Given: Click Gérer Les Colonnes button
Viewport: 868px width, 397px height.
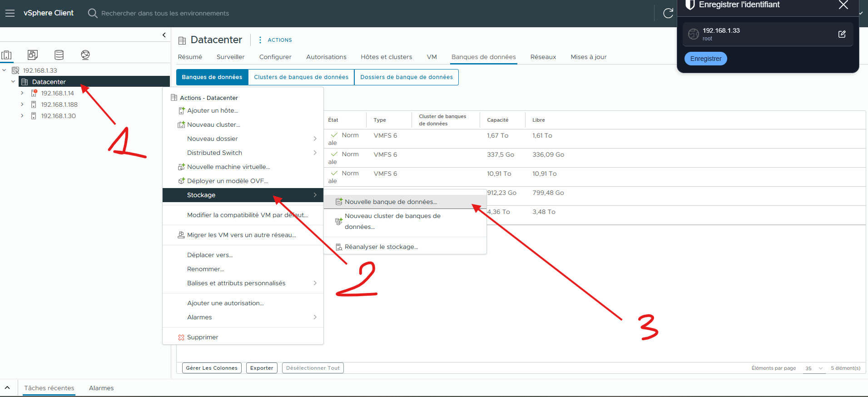Looking at the screenshot, I should coord(212,368).
